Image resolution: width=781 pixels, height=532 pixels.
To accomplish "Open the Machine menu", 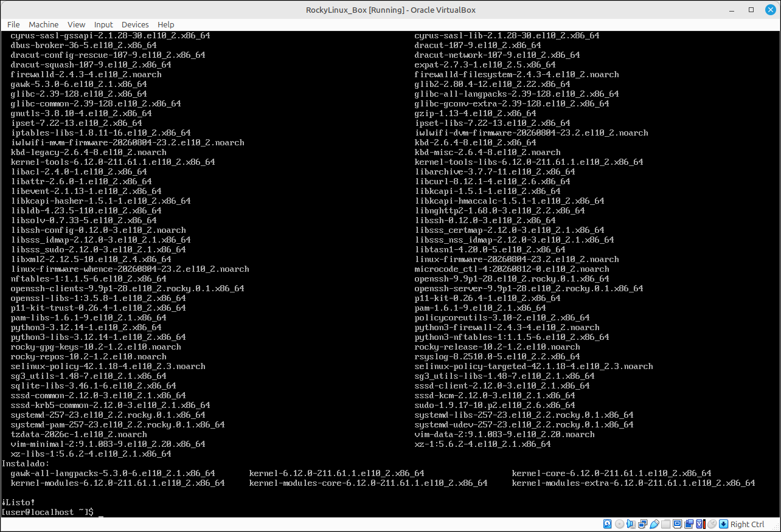I will (x=44, y=24).
